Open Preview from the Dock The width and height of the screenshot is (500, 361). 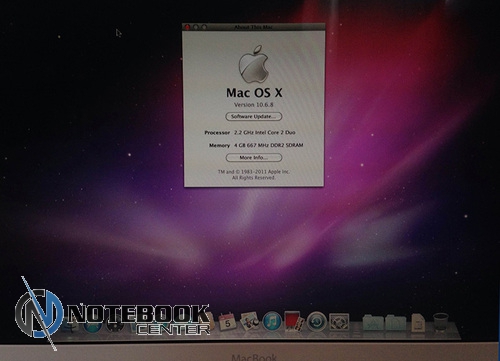[x=249, y=321]
